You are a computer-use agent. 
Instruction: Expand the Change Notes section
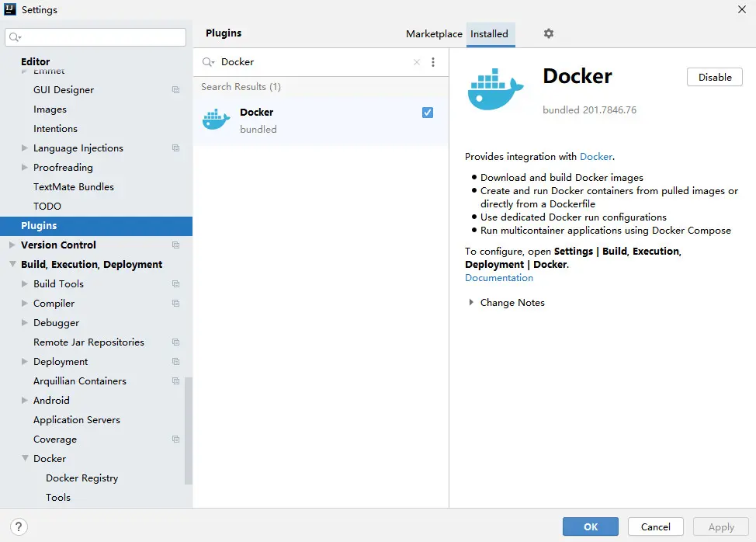point(471,302)
